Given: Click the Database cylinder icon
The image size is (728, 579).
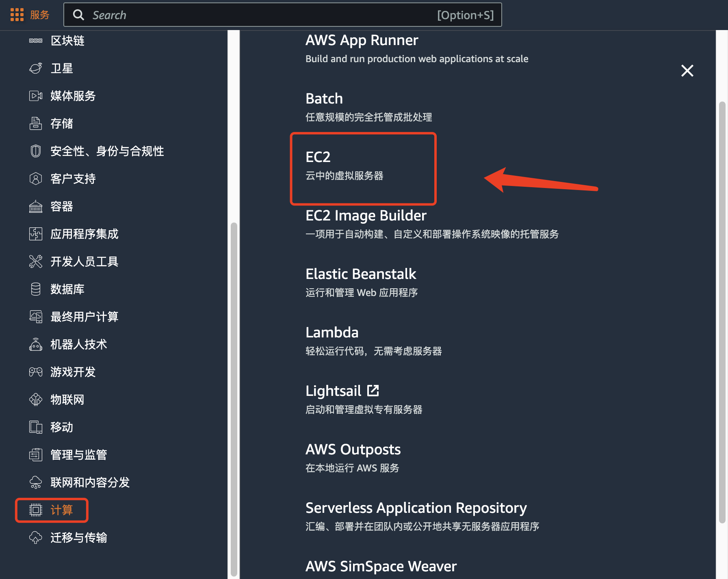Looking at the screenshot, I should 36,289.
